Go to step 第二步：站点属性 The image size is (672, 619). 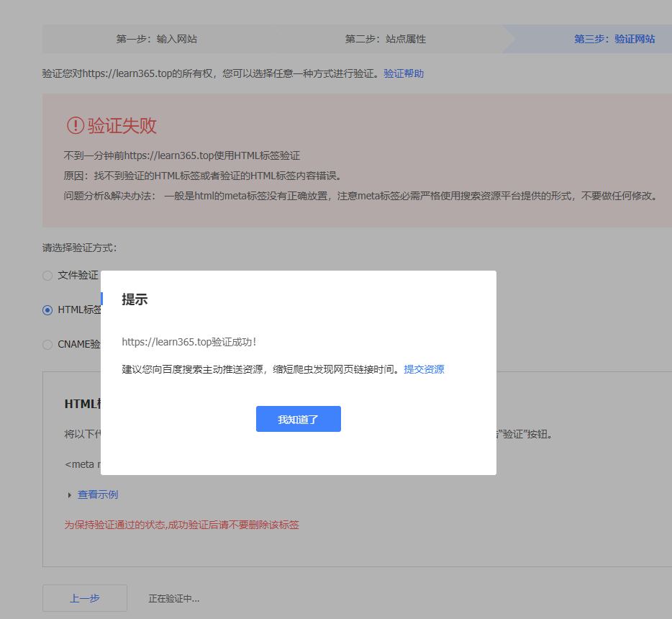point(385,39)
